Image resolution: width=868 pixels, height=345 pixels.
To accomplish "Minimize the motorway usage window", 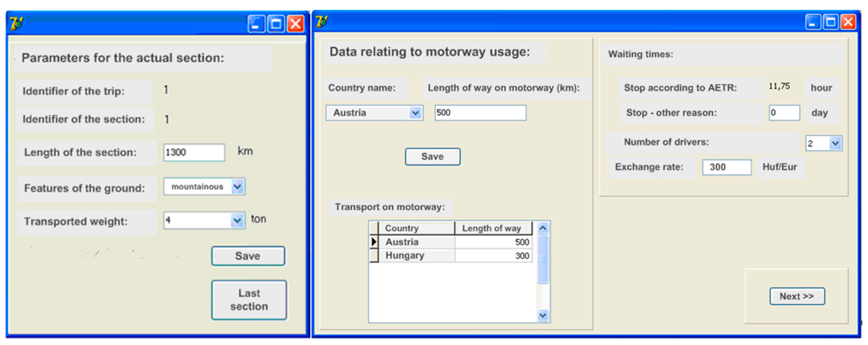I will tap(813, 22).
